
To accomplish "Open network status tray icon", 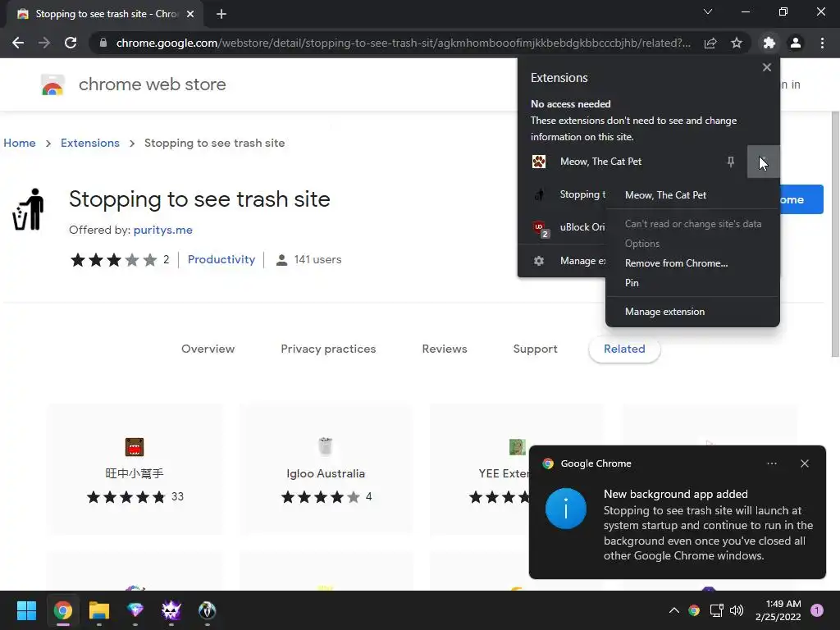I will pyautogui.click(x=716, y=610).
